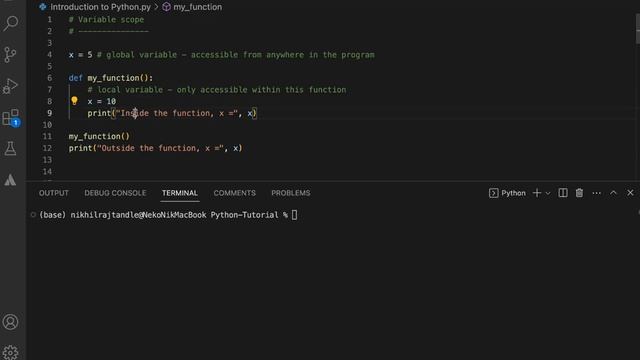Click line number 4 in gutter

tap(49, 55)
